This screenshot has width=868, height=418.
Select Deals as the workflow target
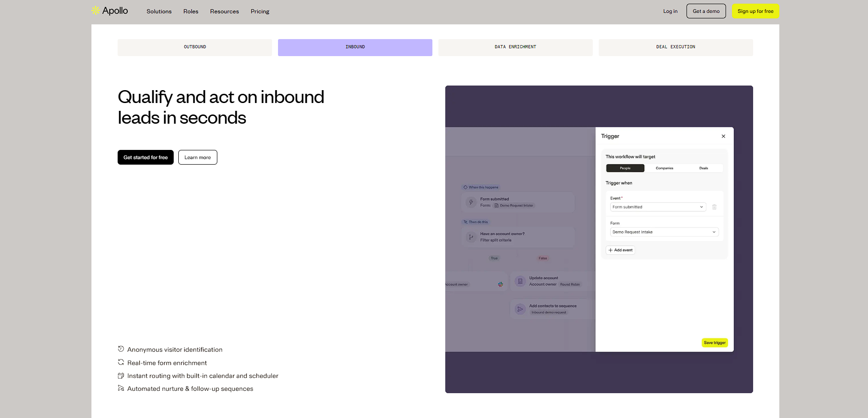click(x=703, y=168)
